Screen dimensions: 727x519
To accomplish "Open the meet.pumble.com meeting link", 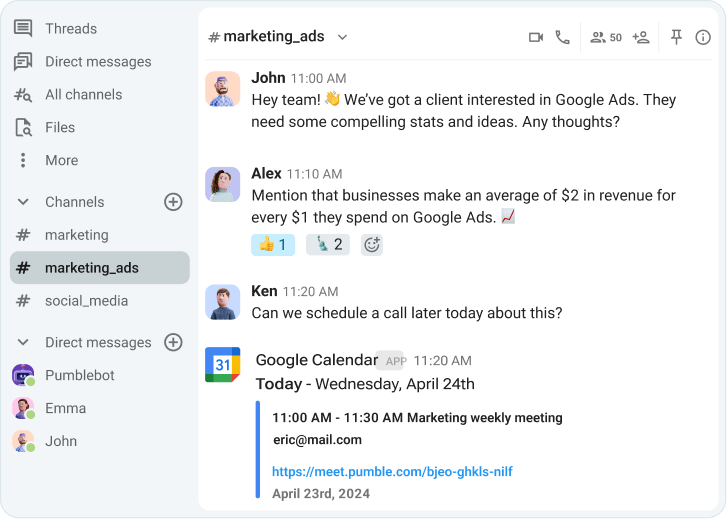I will tap(392, 471).
